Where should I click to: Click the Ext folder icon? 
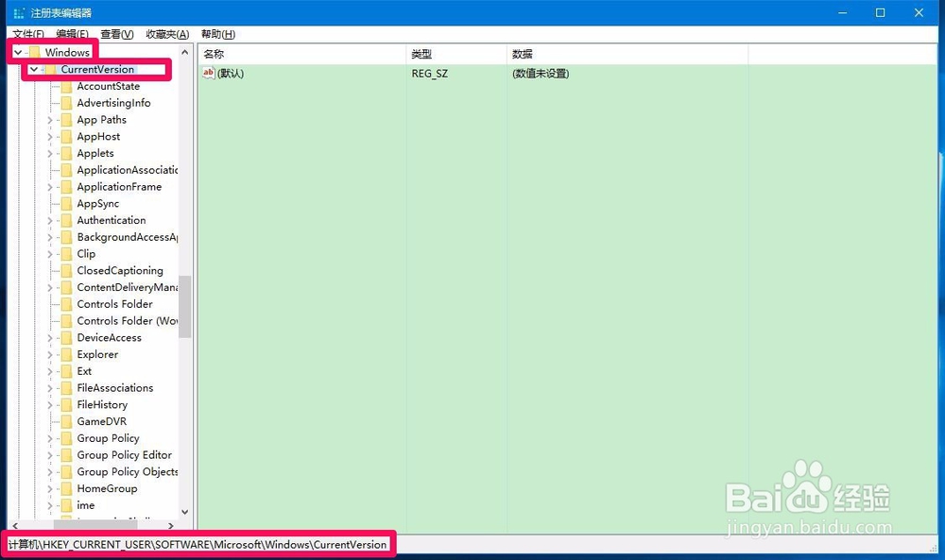coord(66,371)
